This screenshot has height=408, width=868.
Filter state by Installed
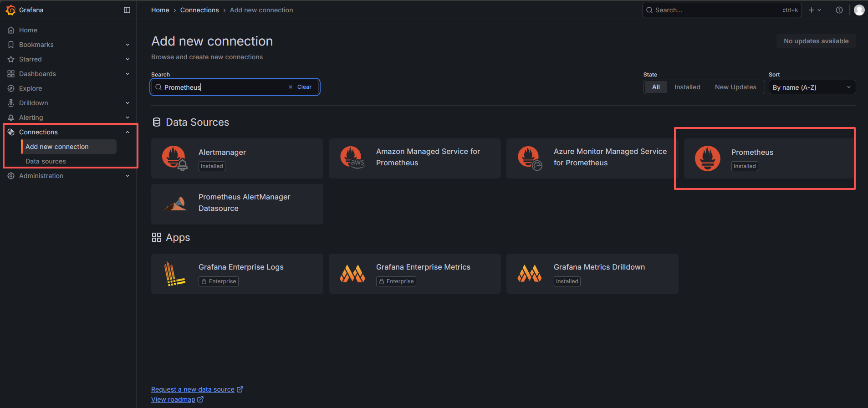pyautogui.click(x=687, y=87)
